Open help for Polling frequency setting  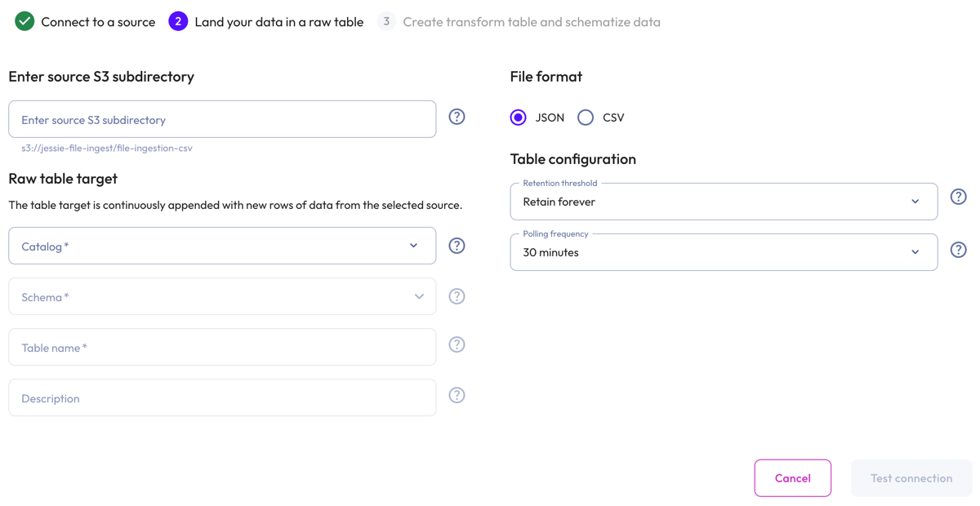[958, 249]
